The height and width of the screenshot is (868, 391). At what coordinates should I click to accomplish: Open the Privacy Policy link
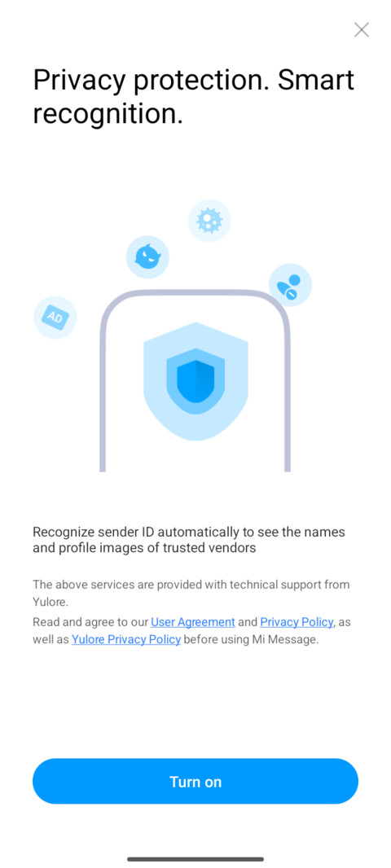click(x=297, y=621)
